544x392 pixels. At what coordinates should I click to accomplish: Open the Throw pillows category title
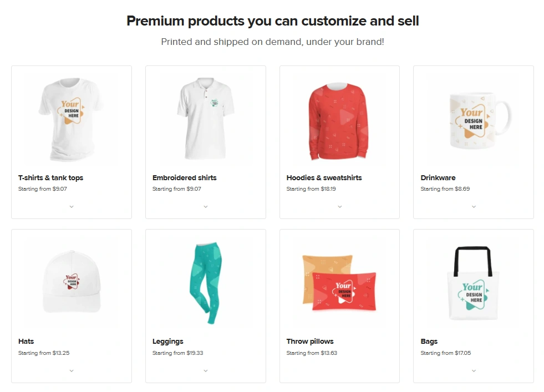pos(310,342)
